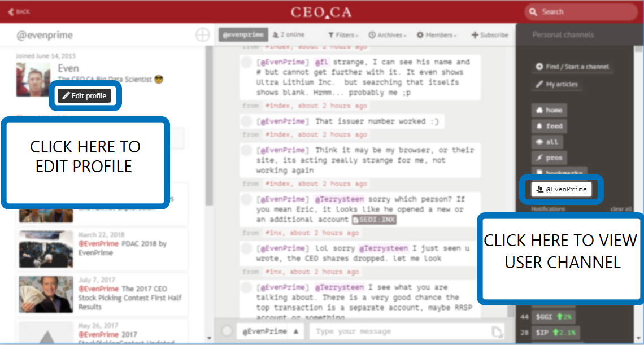
Task: Click avatar of 'That issuer number worked' message
Action: click(x=246, y=121)
